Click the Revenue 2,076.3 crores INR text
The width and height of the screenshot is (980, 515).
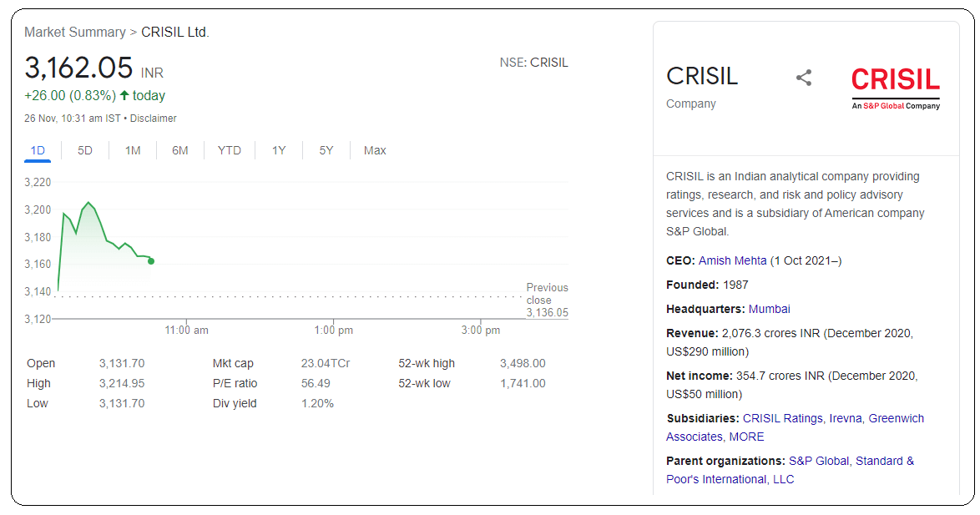click(790, 342)
